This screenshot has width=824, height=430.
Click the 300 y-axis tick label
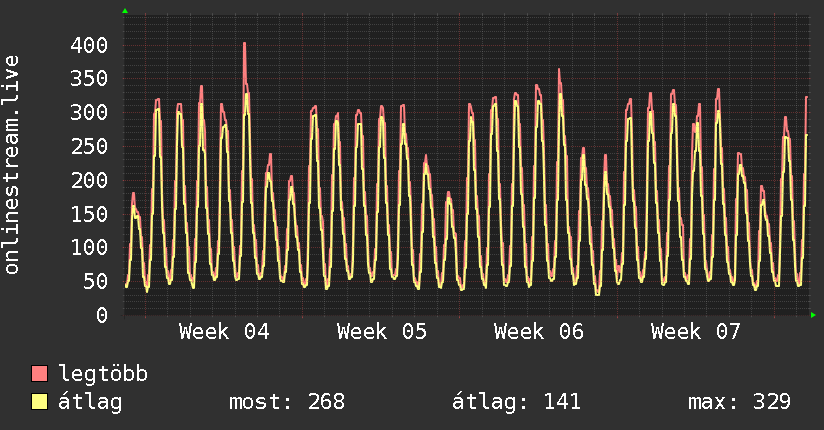89,112
